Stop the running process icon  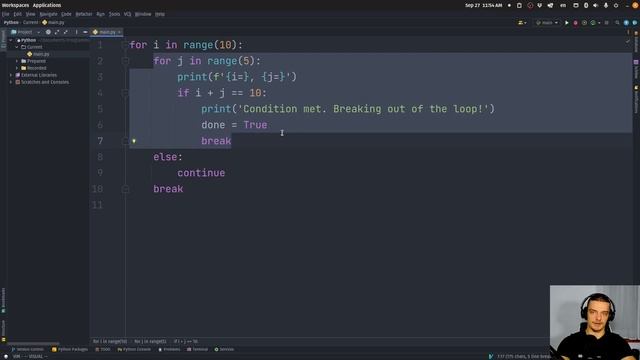click(607, 23)
